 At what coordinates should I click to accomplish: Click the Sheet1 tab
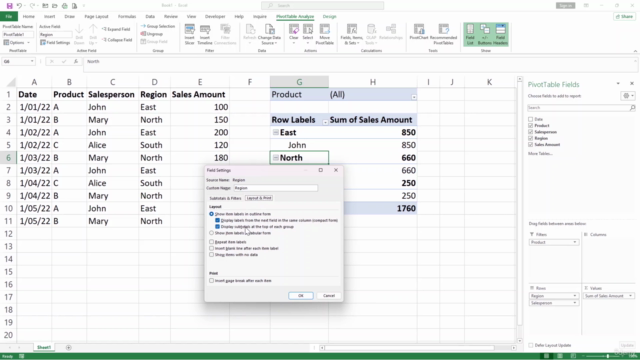coord(44,347)
